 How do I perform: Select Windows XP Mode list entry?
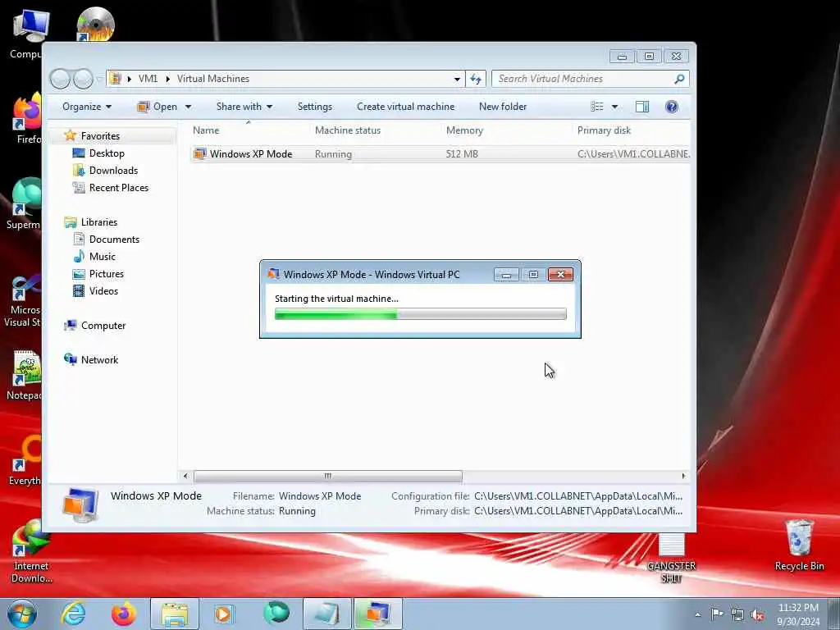(441, 153)
